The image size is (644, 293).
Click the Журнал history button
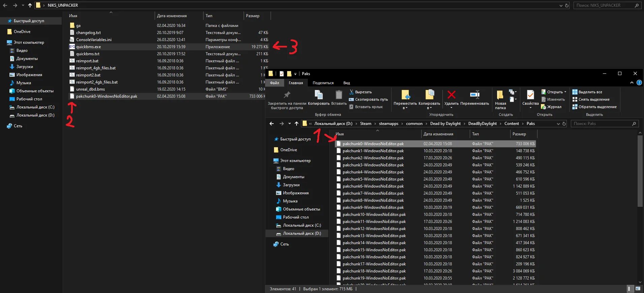click(x=551, y=107)
